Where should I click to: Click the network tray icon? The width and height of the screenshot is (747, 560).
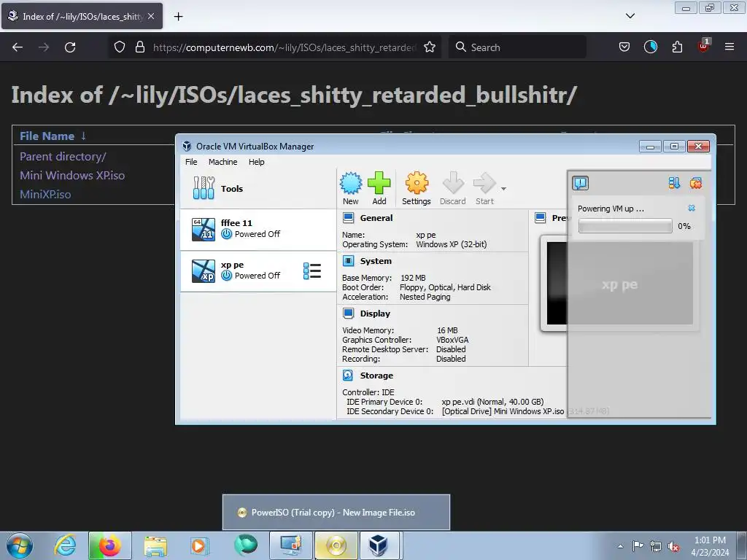tap(656, 546)
